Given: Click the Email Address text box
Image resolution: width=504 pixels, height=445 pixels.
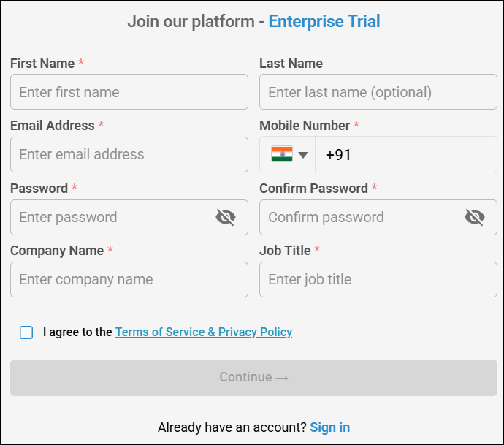Looking at the screenshot, I should click(x=129, y=154).
